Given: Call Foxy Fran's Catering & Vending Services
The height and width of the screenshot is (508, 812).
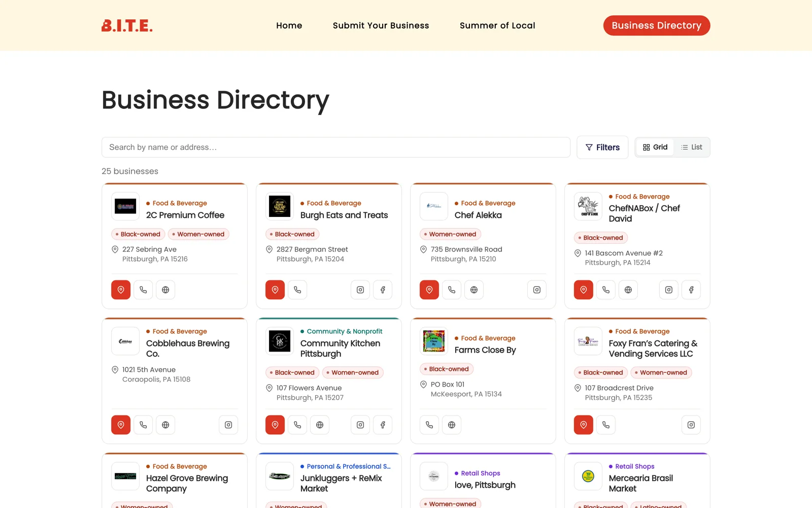Looking at the screenshot, I should 606,425.
